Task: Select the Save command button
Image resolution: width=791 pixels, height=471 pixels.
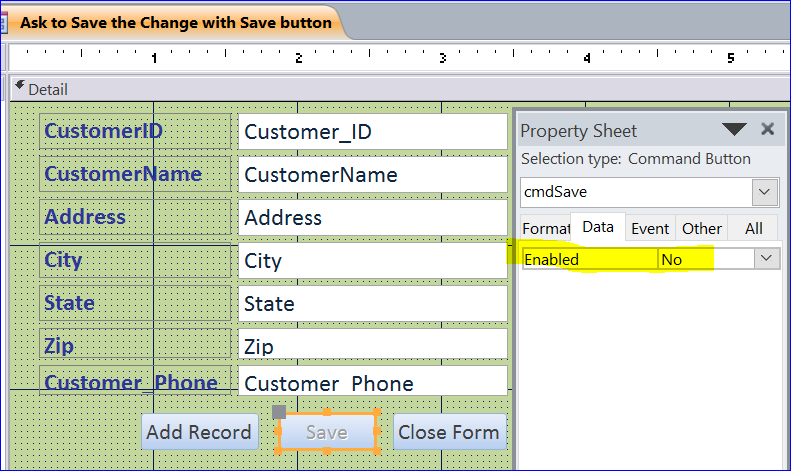Action: pos(327,432)
